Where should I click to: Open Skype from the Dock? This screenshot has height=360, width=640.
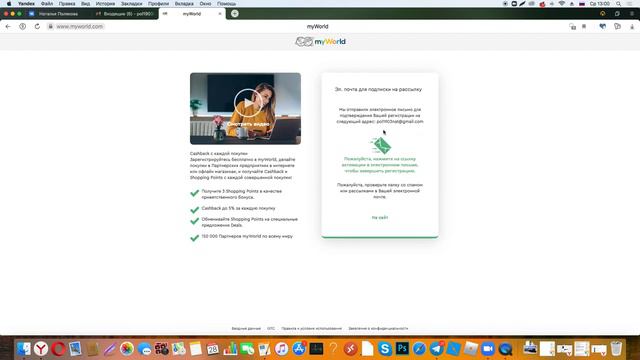[x=384, y=349]
